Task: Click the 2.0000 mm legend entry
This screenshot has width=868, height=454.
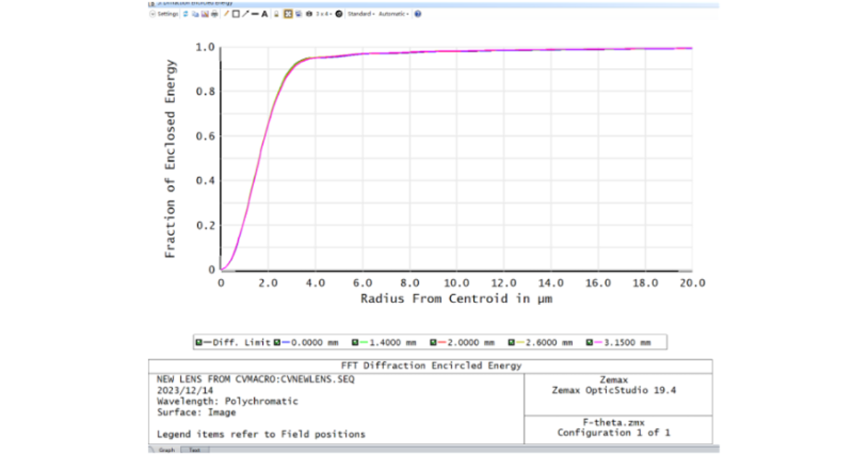Action: (x=456, y=341)
